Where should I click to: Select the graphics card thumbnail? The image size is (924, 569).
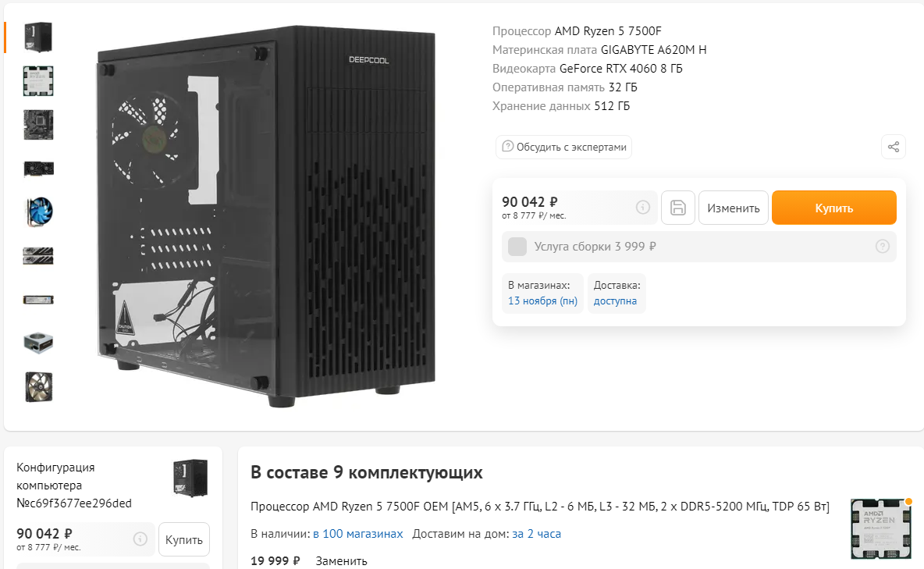pyautogui.click(x=39, y=169)
